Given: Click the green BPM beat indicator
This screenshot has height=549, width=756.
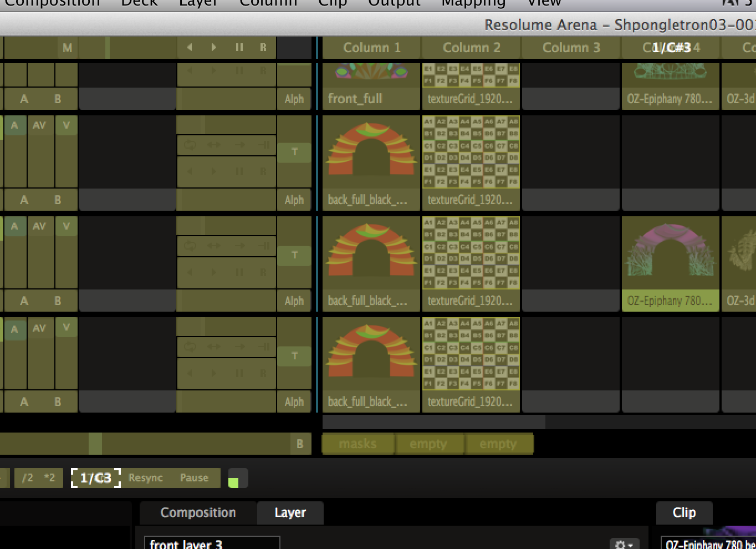Looking at the screenshot, I should [233, 482].
